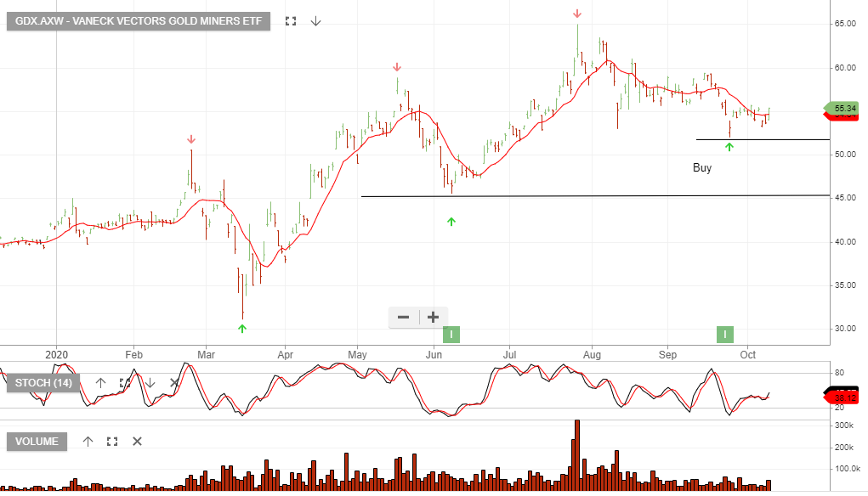Click the 30.00 price axis label

click(x=845, y=329)
